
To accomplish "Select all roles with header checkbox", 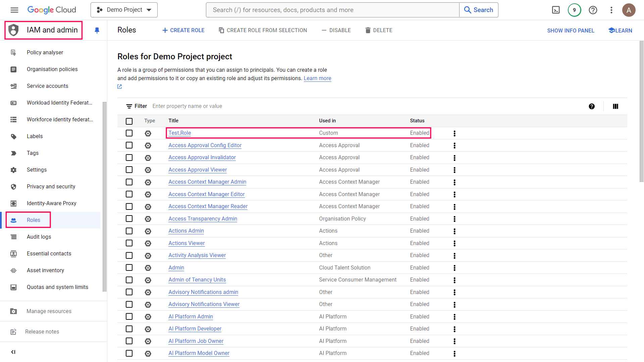I will (x=129, y=121).
